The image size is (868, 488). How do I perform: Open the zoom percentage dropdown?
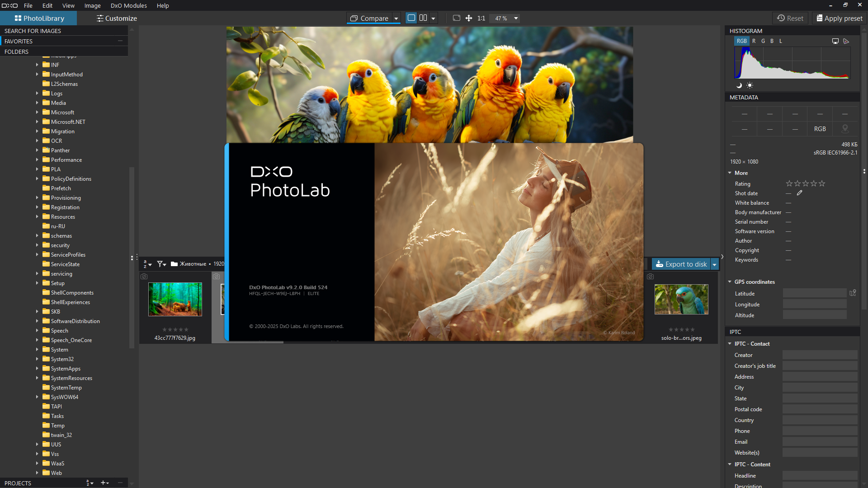point(516,19)
